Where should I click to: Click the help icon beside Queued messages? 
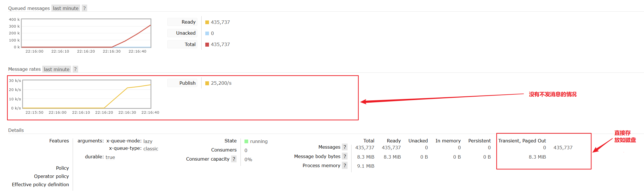click(x=84, y=8)
